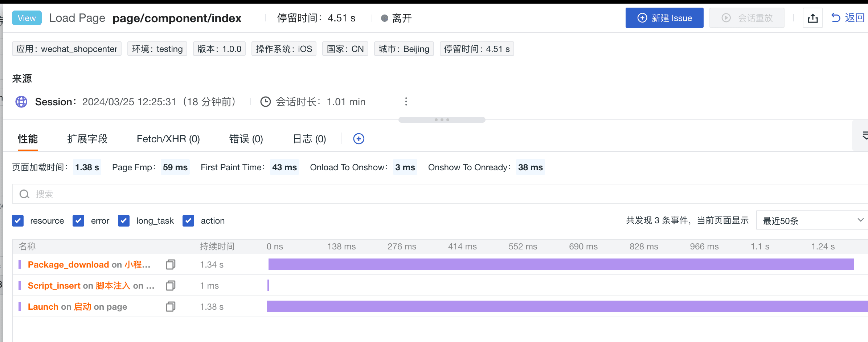The image size is (868, 342).
Task: Open the 错误 (0) tab
Action: click(x=246, y=139)
